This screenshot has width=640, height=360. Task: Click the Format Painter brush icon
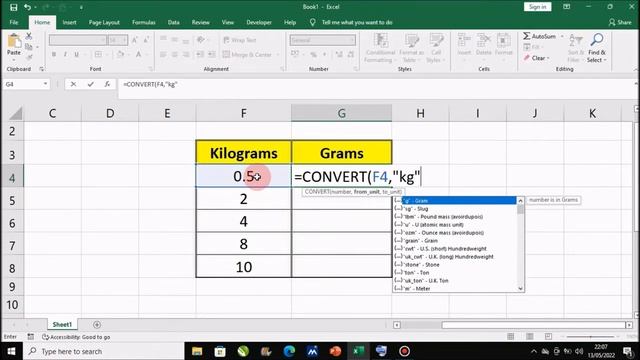point(29,57)
